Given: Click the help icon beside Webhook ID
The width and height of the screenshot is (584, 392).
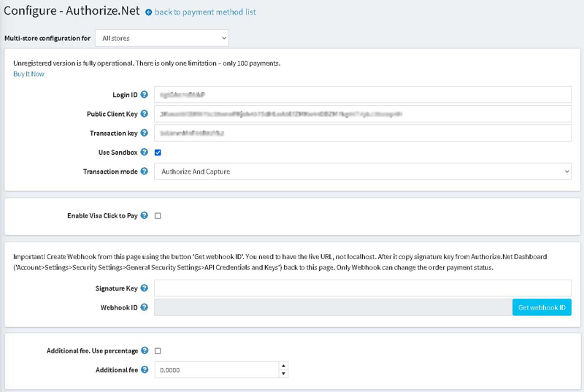Looking at the screenshot, I should 144,307.
